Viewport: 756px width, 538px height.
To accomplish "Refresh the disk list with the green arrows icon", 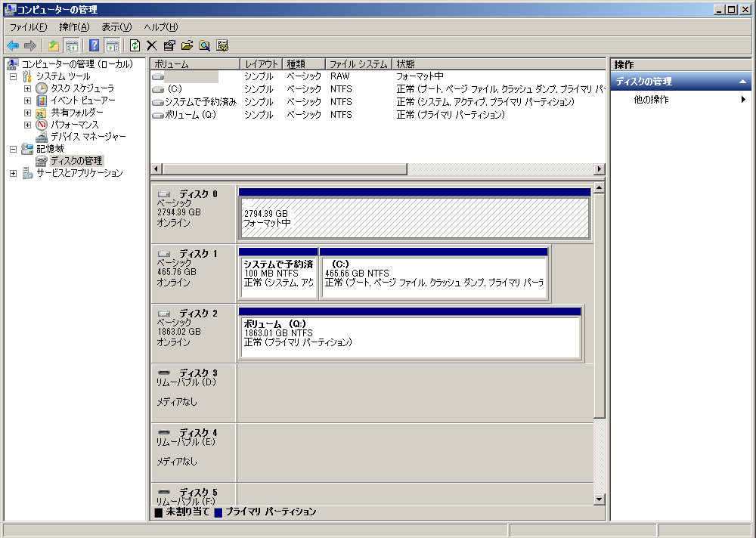I will coord(135,46).
